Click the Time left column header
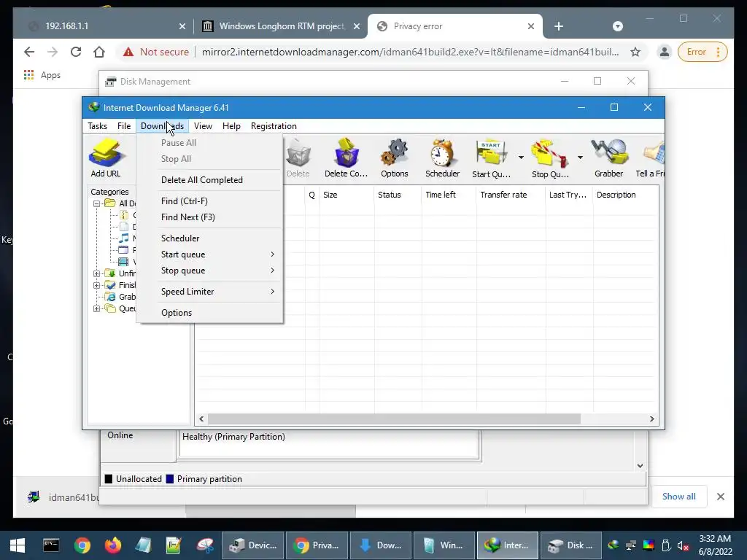 coord(449,195)
